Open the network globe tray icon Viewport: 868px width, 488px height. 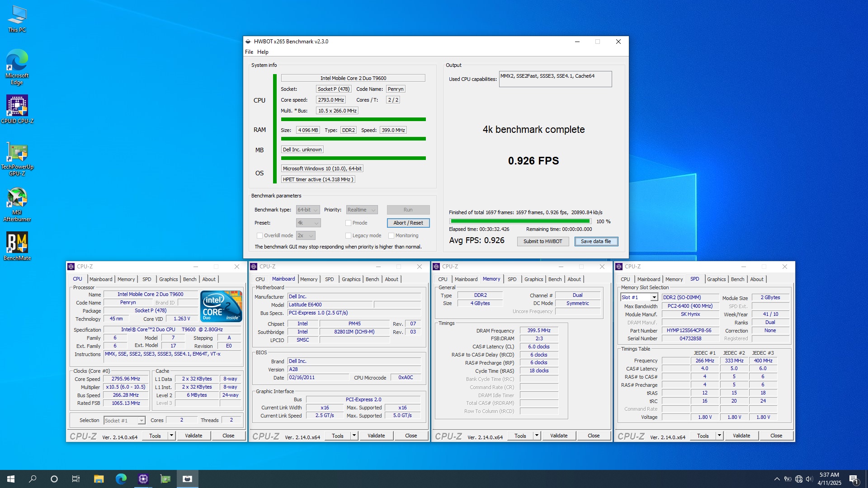799,479
